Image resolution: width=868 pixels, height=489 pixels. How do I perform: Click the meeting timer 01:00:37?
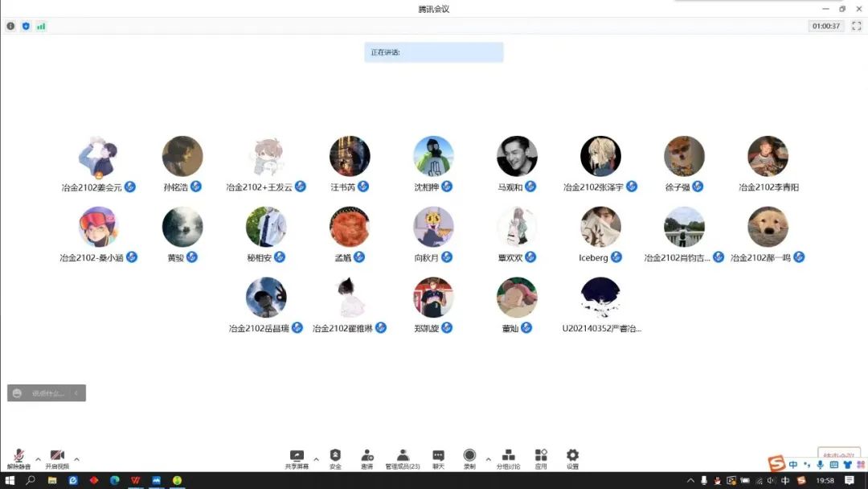826,26
